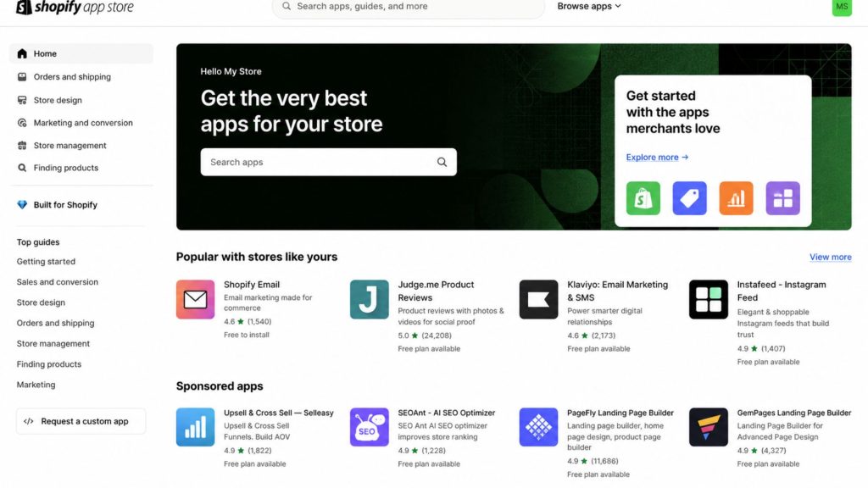Viewport: 868px width, 488px height.
Task: Click the purple grid app icon
Action: click(782, 198)
